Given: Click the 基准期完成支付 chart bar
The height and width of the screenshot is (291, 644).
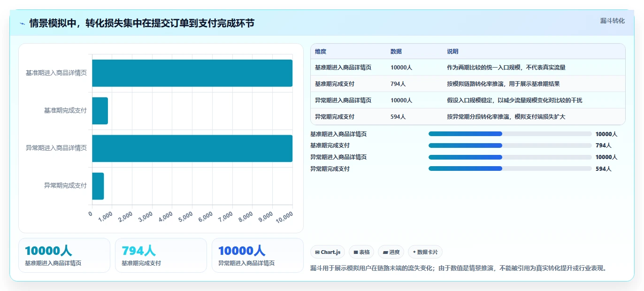Looking at the screenshot, I should (100, 111).
